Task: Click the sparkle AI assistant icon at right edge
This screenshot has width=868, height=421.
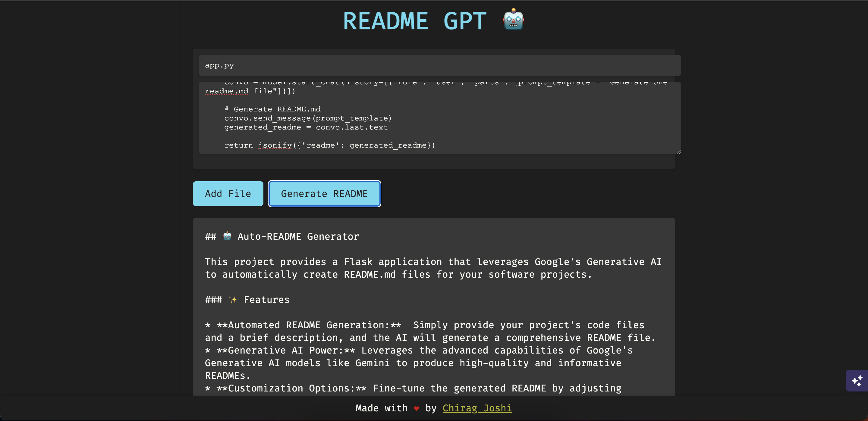Action: coord(857,381)
